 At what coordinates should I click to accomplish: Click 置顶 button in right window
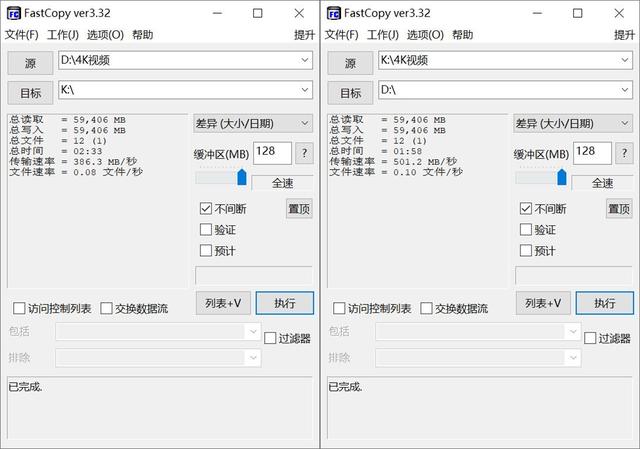pos(619,209)
